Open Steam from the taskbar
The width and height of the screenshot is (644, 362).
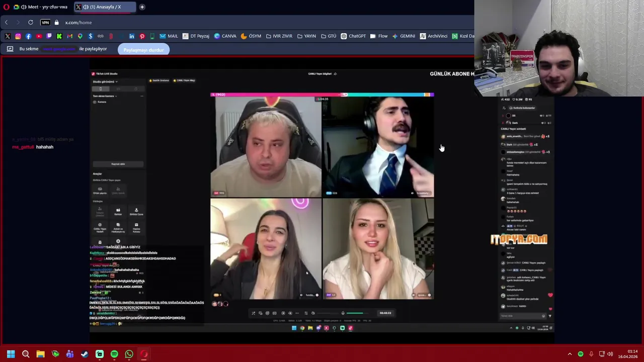pos(85,354)
